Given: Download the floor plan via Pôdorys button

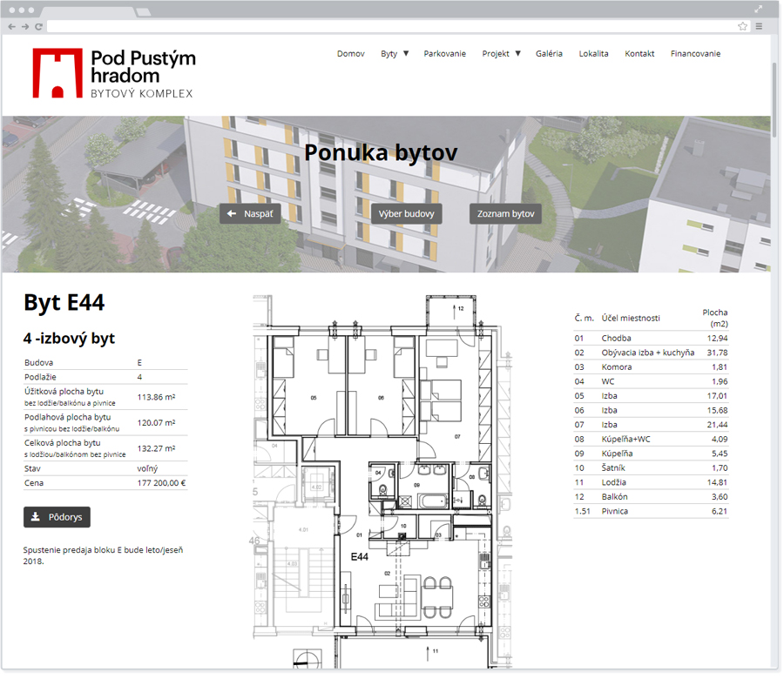Looking at the screenshot, I should pos(57,517).
